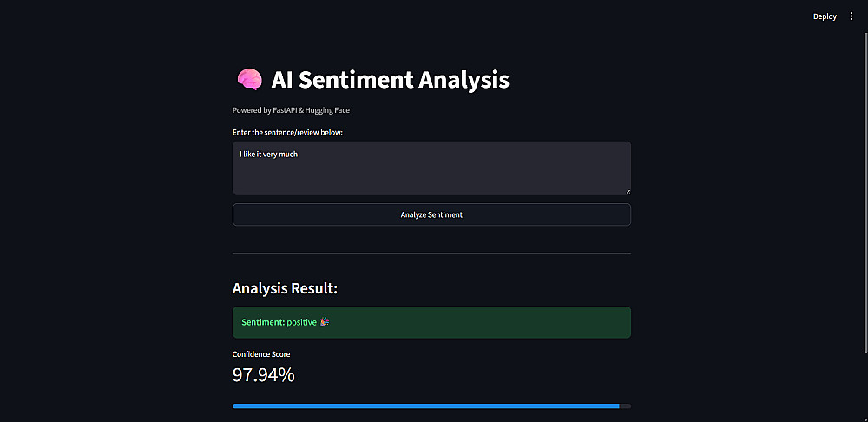
Task: Click the 97.94% confidence value
Action: pos(264,375)
